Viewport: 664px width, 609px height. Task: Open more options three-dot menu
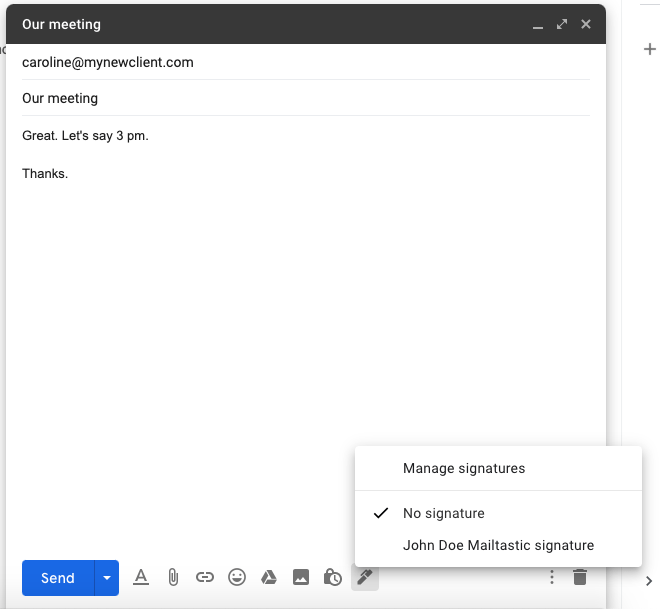click(x=551, y=577)
